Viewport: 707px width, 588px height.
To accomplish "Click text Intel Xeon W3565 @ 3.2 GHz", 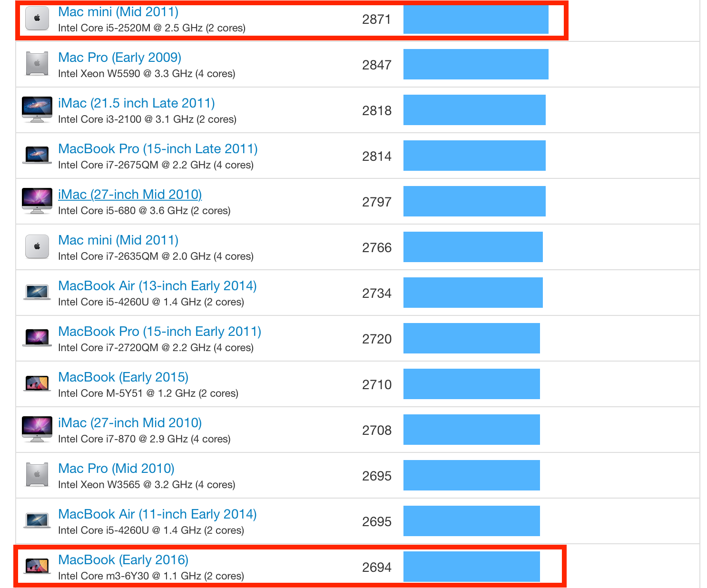I will tap(125, 485).
